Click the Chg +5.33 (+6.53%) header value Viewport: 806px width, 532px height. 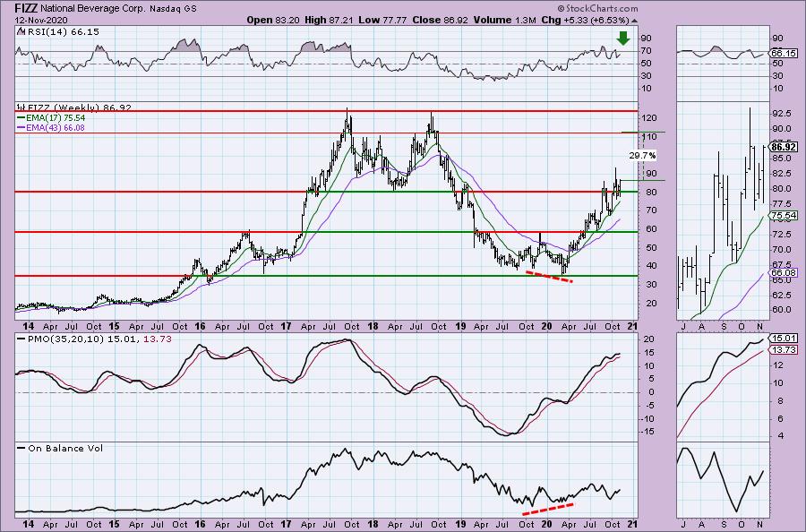[586, 20]
